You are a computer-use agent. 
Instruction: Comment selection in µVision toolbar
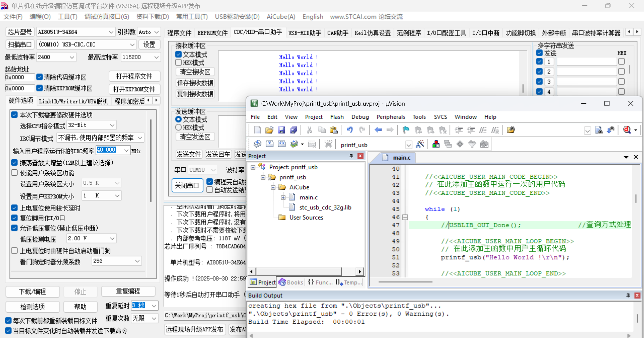click(483, 130)
